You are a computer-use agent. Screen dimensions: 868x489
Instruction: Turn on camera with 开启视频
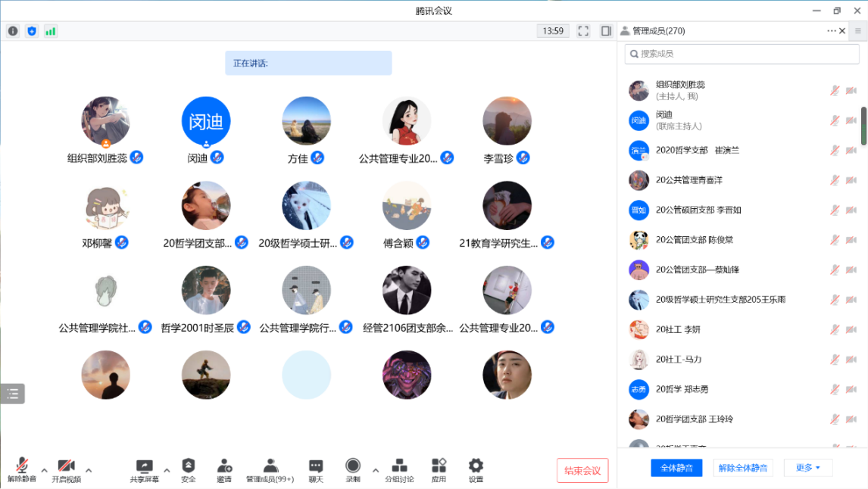tap(66, 469)
